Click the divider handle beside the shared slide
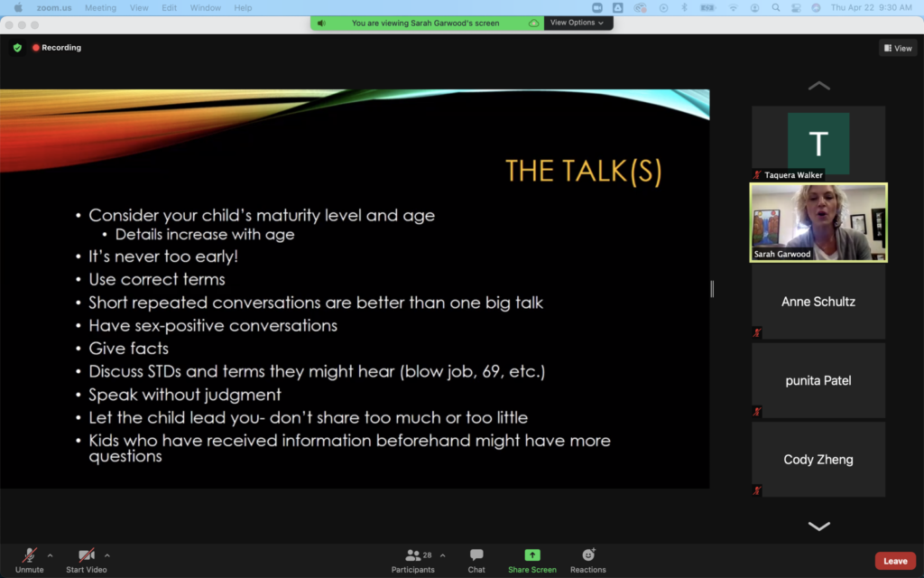The height and width of the screenshot is (578, 924). 712,289
